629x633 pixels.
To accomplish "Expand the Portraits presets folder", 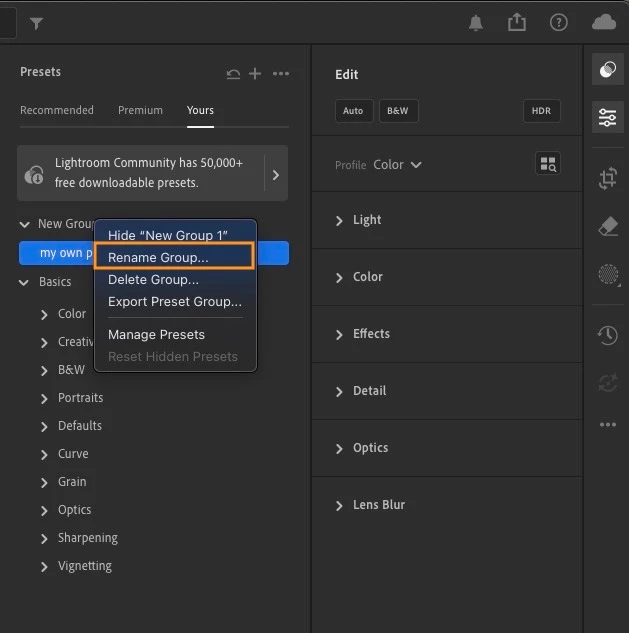I will tap(44, 398).
